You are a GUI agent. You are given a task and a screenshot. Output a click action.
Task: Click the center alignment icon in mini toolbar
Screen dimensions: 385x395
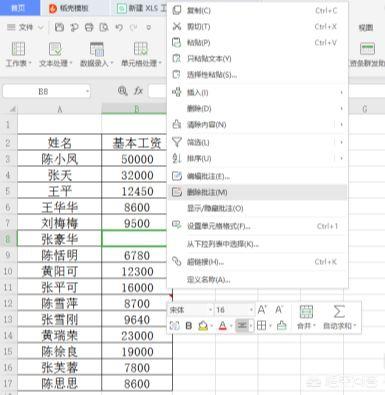tap(242, 325)
